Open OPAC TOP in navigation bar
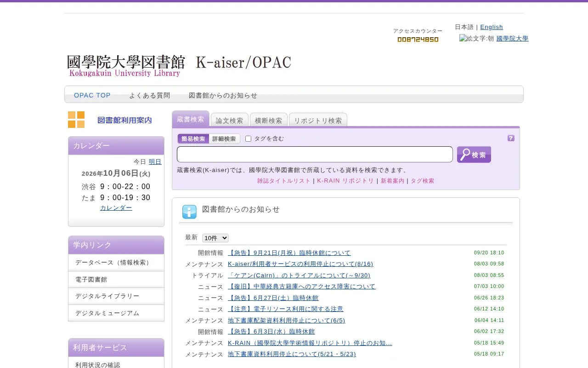 [92, 95]
